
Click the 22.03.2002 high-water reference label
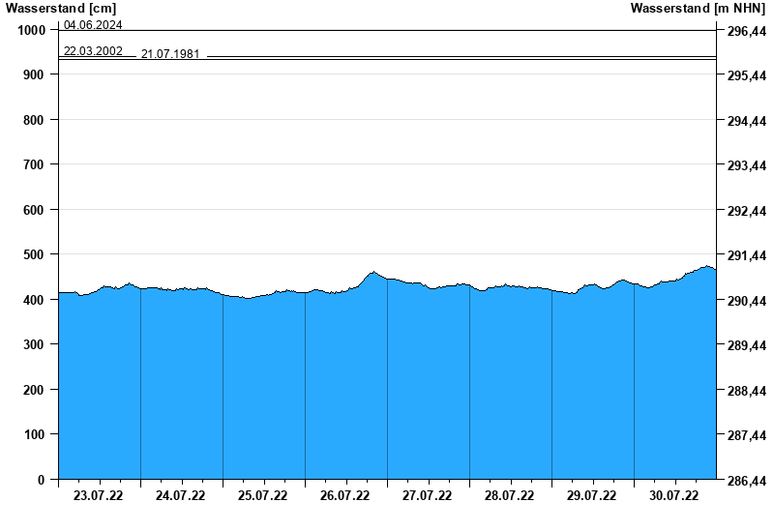pos(93,50)
